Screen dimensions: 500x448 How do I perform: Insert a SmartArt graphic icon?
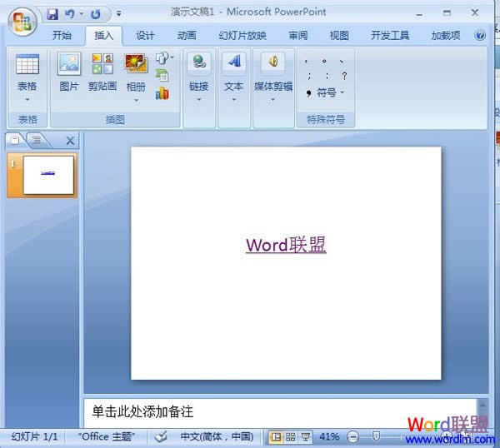pos(162,76)
